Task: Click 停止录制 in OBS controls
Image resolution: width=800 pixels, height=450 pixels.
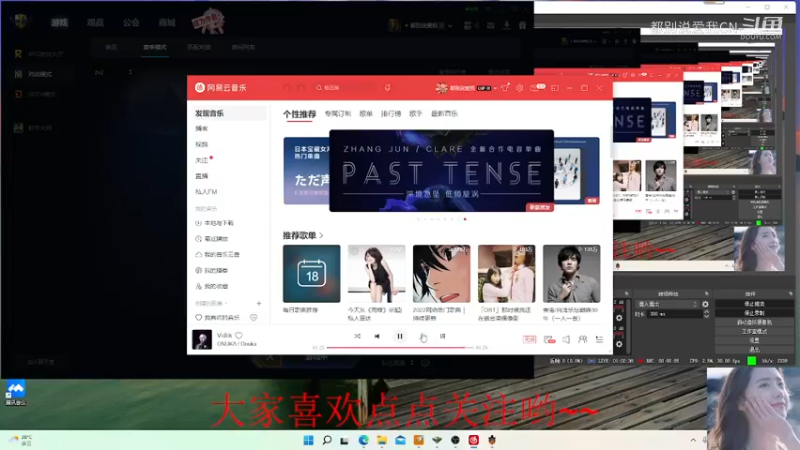Action: click(754, 313)
